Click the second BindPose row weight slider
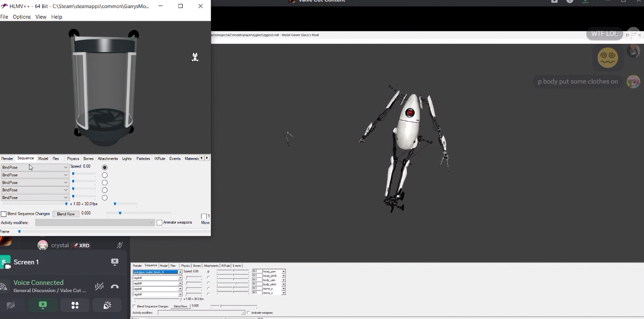The width and height of the screenshot is (644, 319). [84, 174]
